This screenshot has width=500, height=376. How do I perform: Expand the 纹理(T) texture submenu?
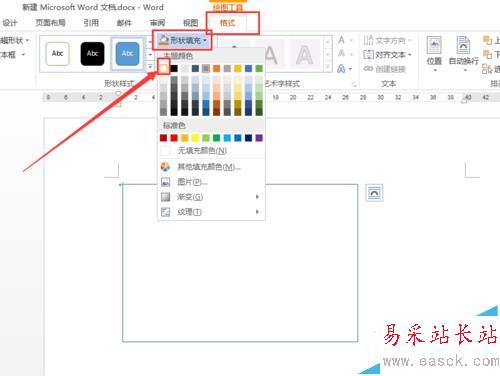pos(211,212)
